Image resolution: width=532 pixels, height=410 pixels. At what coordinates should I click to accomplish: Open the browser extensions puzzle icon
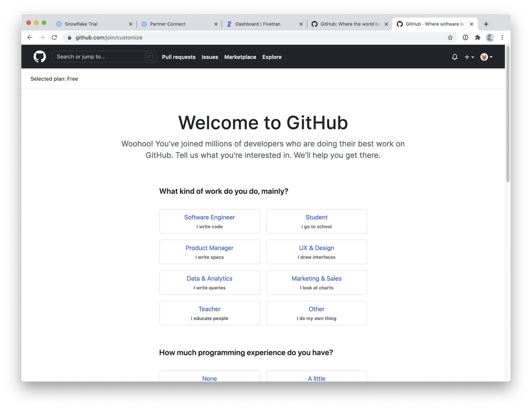478,38
